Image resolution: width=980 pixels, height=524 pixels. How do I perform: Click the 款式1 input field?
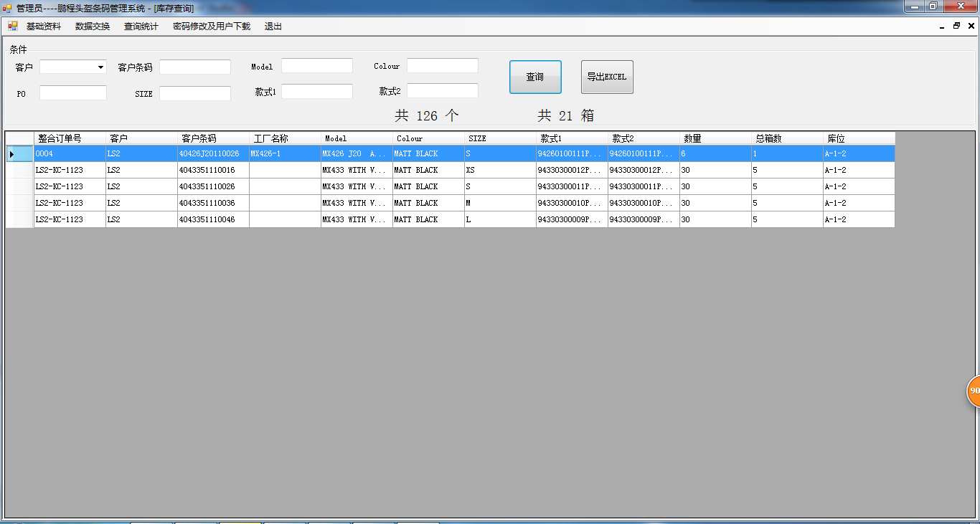317,92
